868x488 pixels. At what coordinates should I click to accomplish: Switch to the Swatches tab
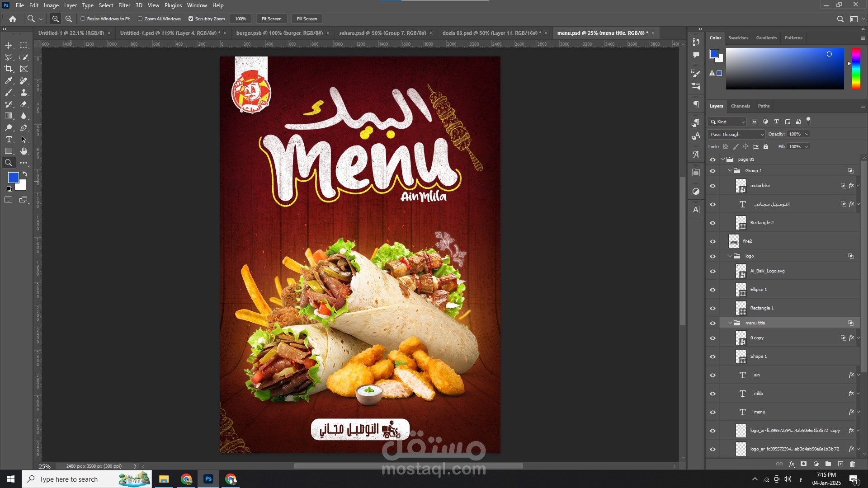point(738,38)
